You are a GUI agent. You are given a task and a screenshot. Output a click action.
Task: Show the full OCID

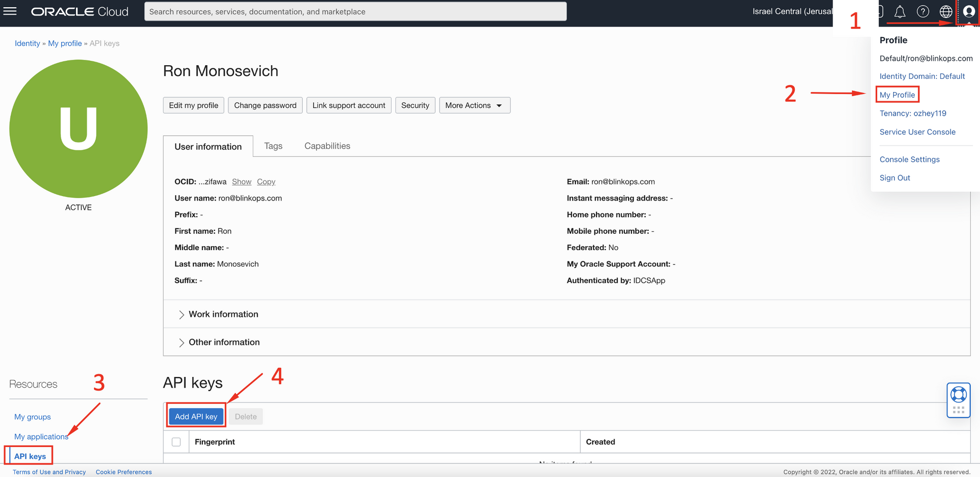click(242, 182)
